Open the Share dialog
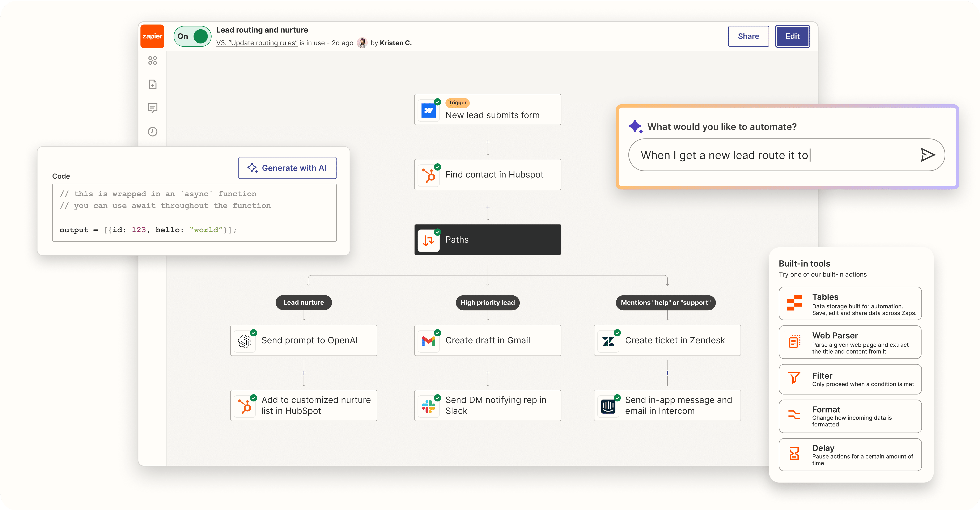 click(x=748, y=36)
